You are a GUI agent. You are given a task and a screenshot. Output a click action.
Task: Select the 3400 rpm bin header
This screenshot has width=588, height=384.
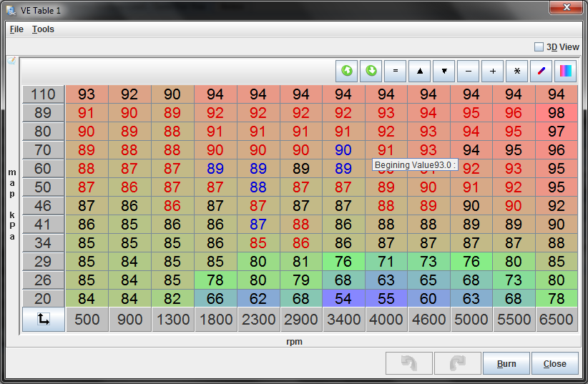tap(344, 320)
